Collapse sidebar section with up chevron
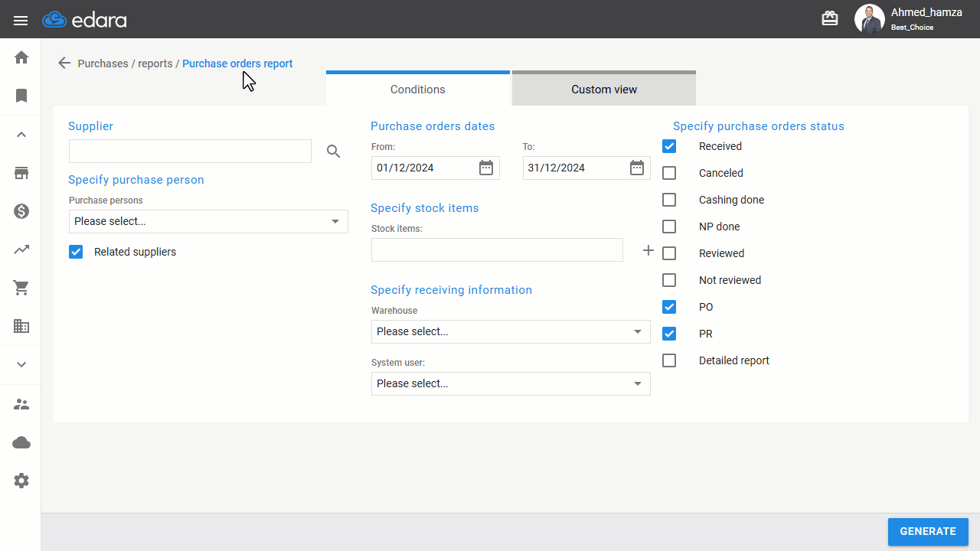The image size is (980, 551). [x=21, y=135]
